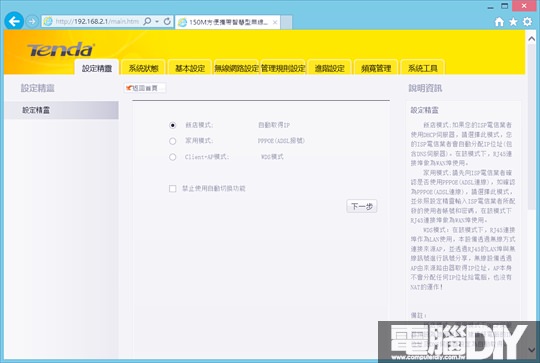Click the 自動取得IP text
540x363 pixels.
point(274,125)
